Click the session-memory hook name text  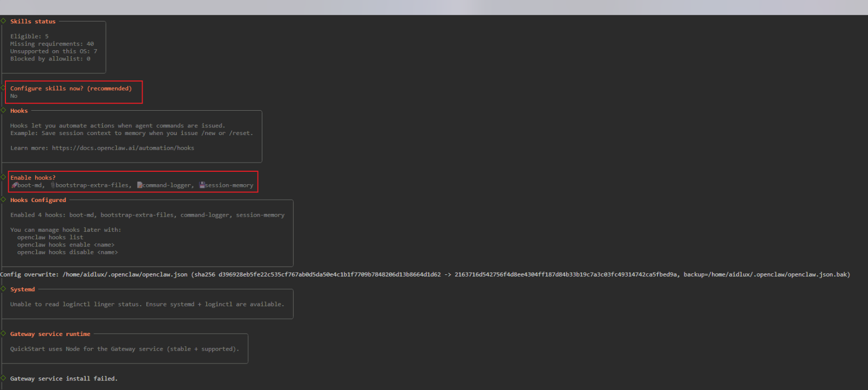[x=229, y=185]
